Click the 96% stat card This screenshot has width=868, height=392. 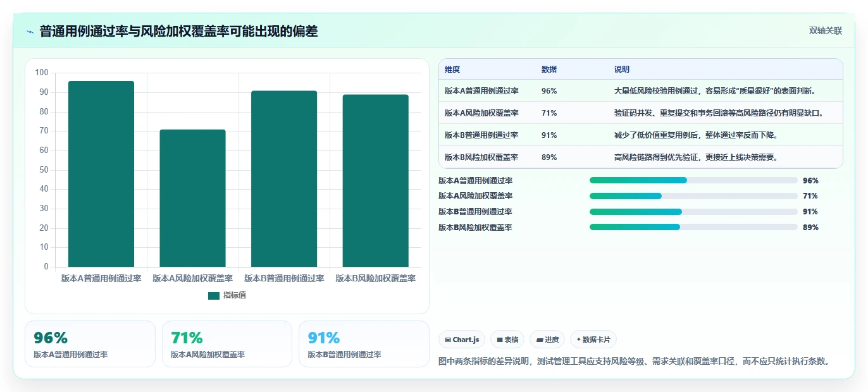[90, 344]
